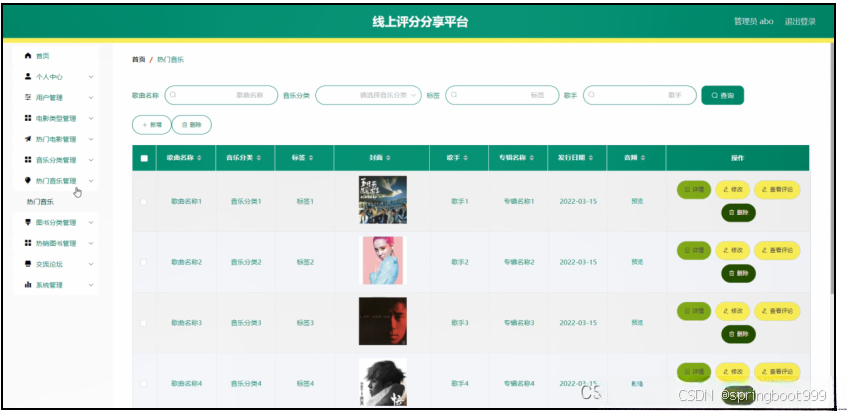Sort by 音乐分类 column arrows
Viewport: 847px width, 411px height.
tap(259, 158)
